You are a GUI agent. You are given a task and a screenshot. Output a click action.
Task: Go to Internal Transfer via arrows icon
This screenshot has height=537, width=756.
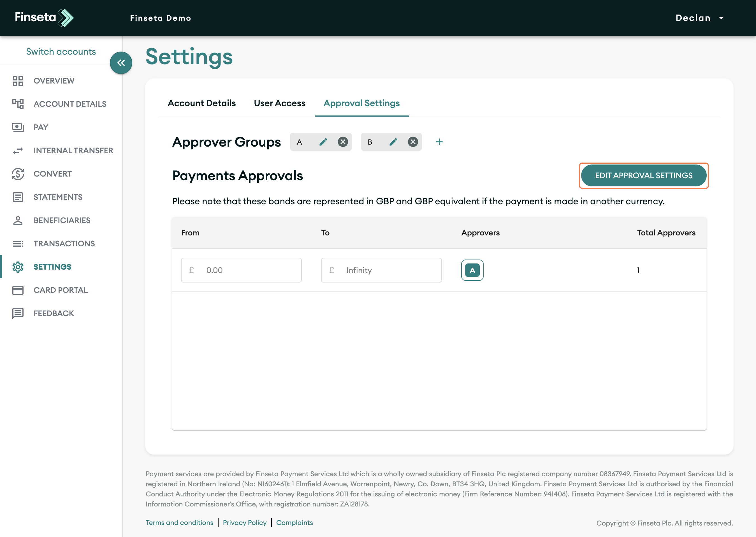pyautogui.click(x=18, y=151)
